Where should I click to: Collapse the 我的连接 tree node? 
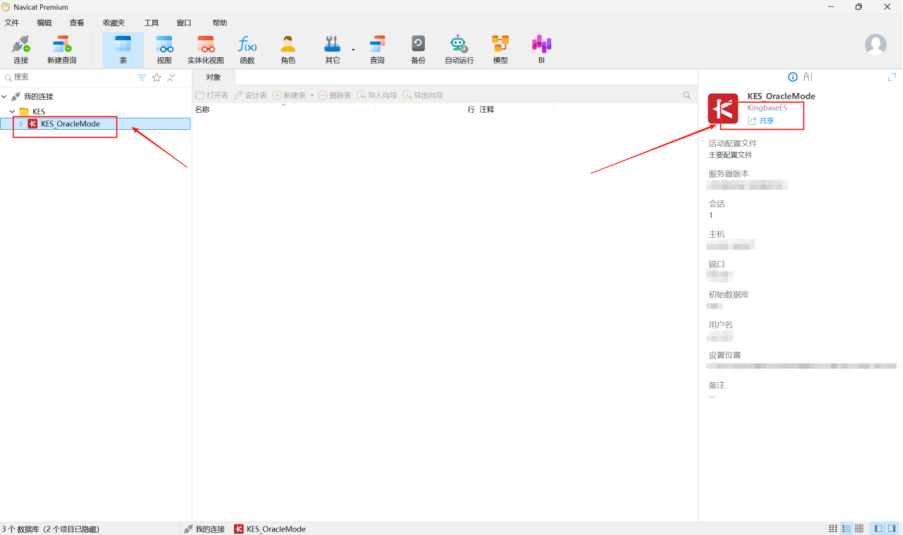[x=5, y=97]
